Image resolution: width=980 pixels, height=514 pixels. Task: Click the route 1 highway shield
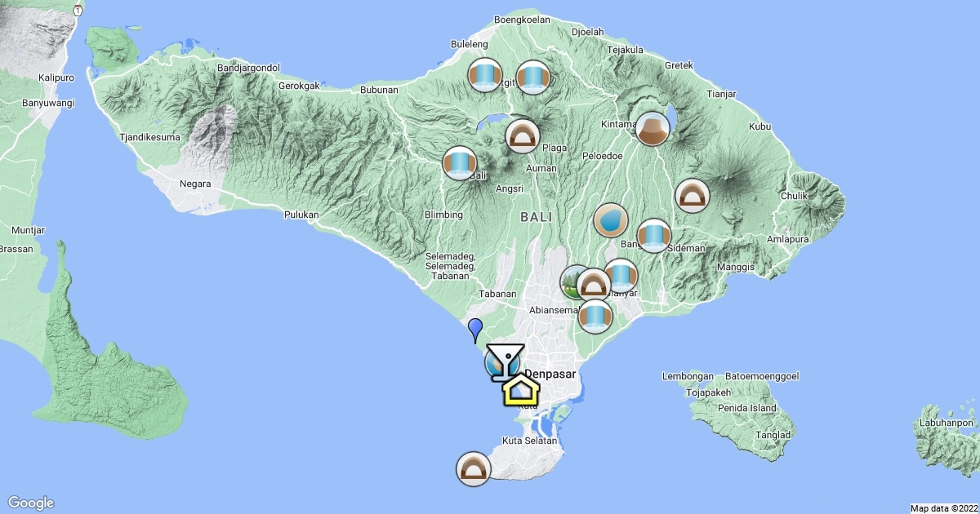coord(77,10)
